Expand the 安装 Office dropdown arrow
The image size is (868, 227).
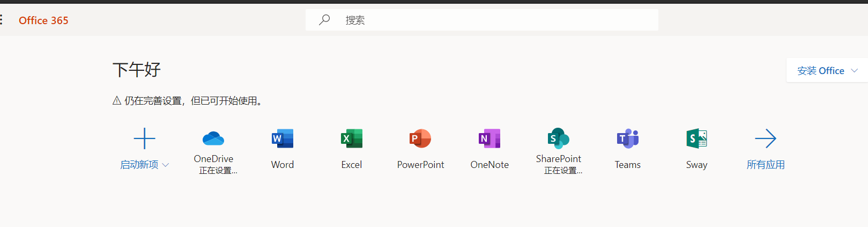[855, 71]
